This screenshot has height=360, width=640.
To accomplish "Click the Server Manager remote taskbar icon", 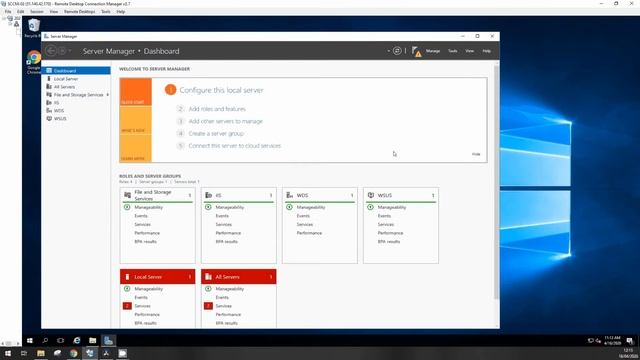I will click(x=108, y=340).
